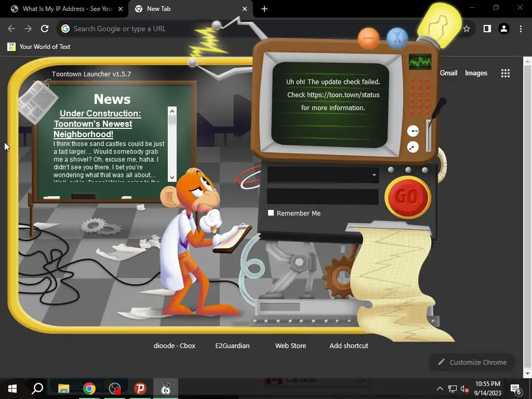Click the Customize Chrome button
532x399 pixels.
pyautogui.click(x=472, y=362)
